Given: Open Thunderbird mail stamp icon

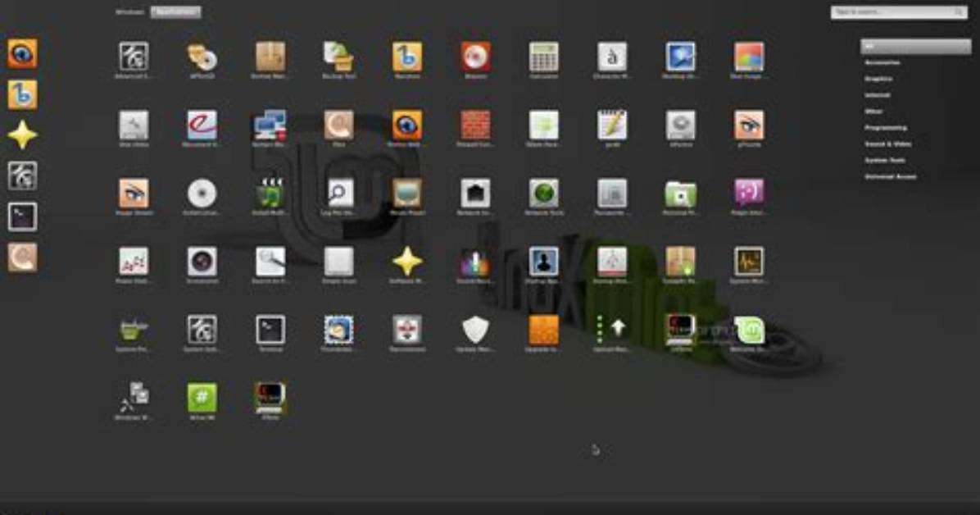Looking at the screenshot, I should 338,330.
